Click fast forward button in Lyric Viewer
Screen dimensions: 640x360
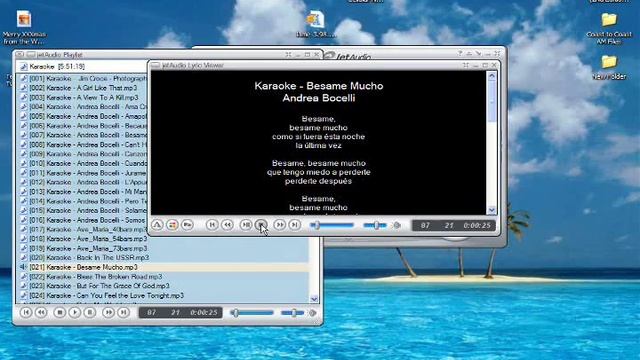click(x=280, y=225)
